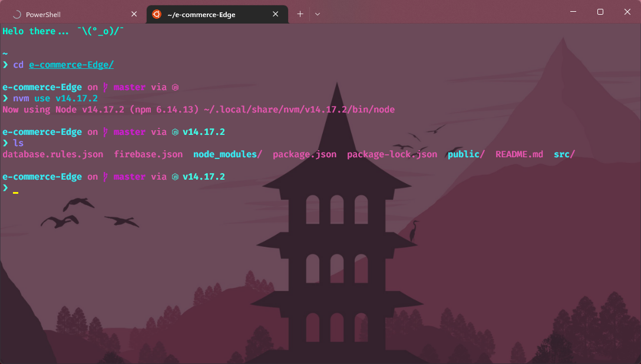Open a new terminal tab with the plus icon
The width and height of the screenshot is (641, 364).
click(300, 13)
